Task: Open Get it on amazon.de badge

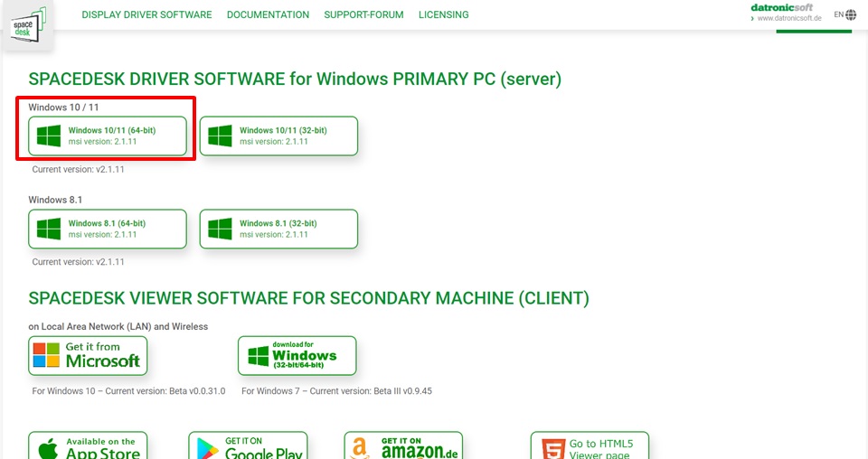Action: [403, 445]
